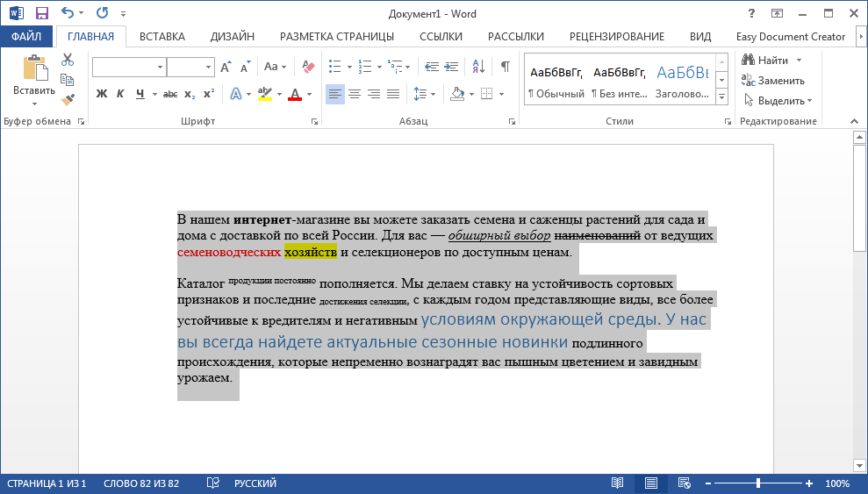Open the font name dropdown

pos(160,68)
